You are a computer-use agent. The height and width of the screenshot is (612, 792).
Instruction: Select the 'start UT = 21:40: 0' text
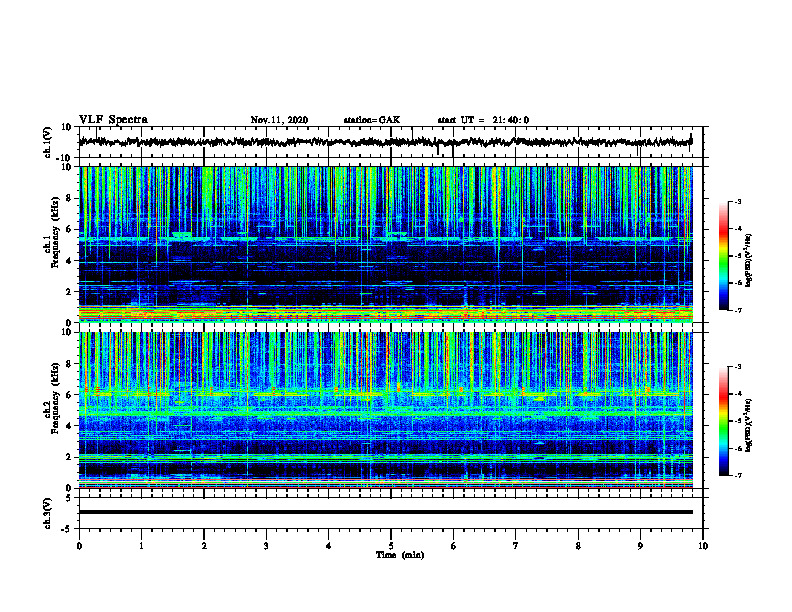(483, 120)
